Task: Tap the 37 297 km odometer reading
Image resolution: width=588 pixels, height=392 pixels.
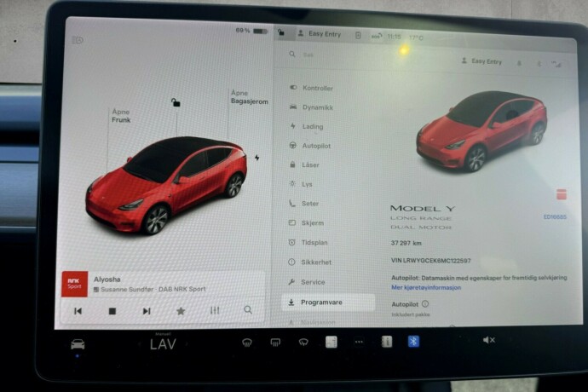Action: (x=406, y=243)
